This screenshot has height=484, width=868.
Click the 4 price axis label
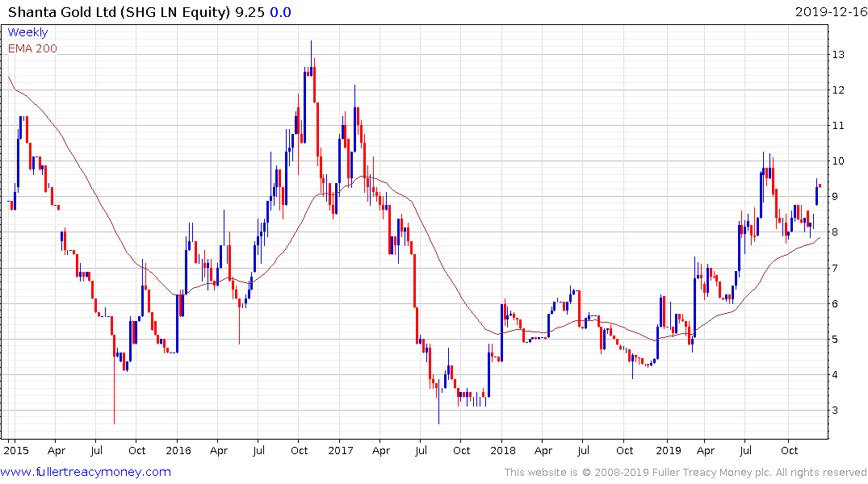834,374
